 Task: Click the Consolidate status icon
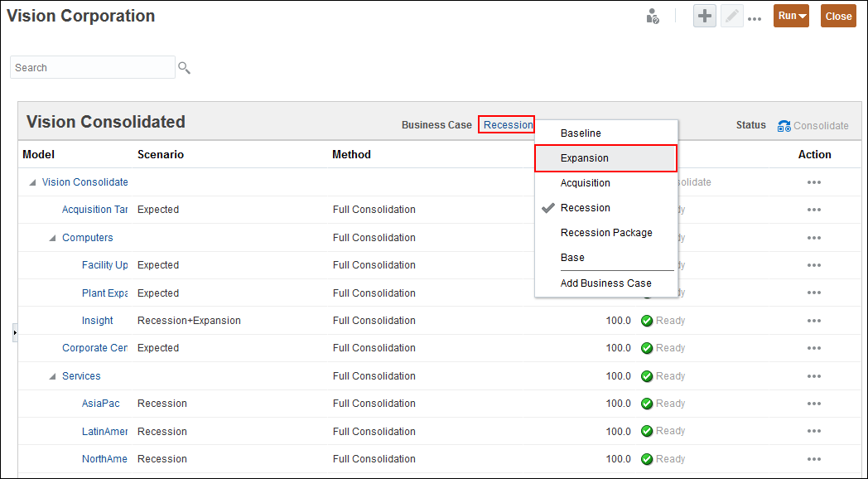(784, 126)
